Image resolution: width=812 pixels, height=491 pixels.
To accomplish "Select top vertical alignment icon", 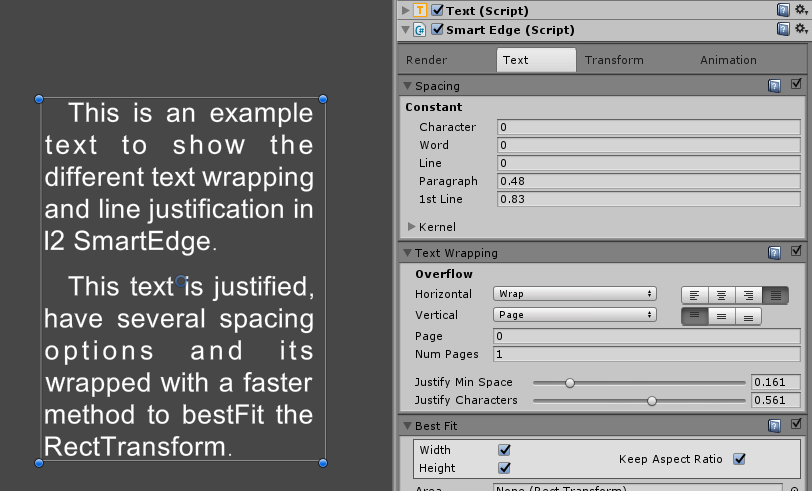I will point(694,315).
